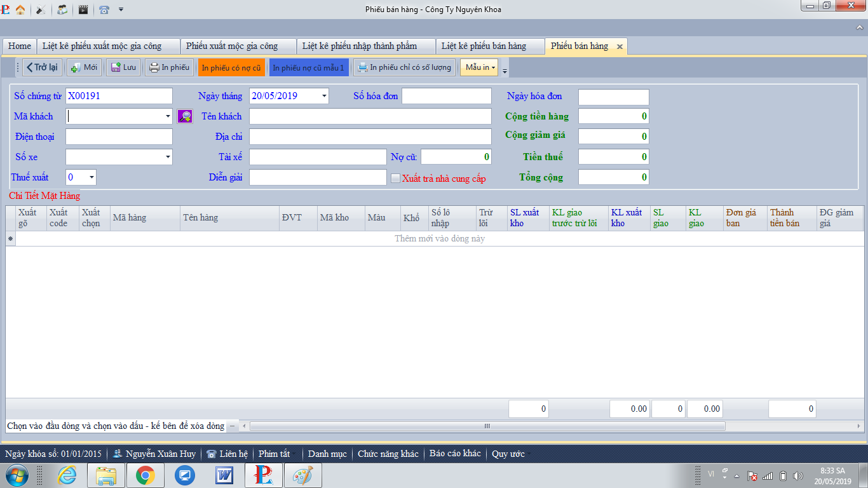Go back using 'Trở lại' button

42,67
